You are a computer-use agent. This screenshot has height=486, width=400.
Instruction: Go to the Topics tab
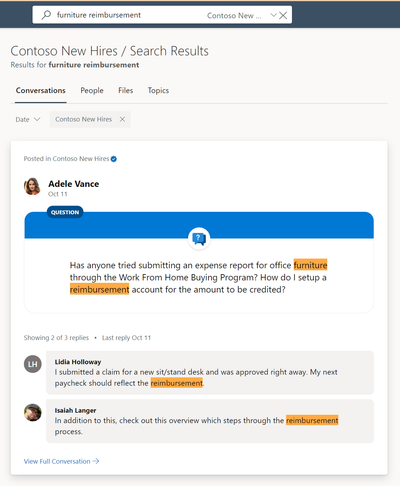(158, 90)
